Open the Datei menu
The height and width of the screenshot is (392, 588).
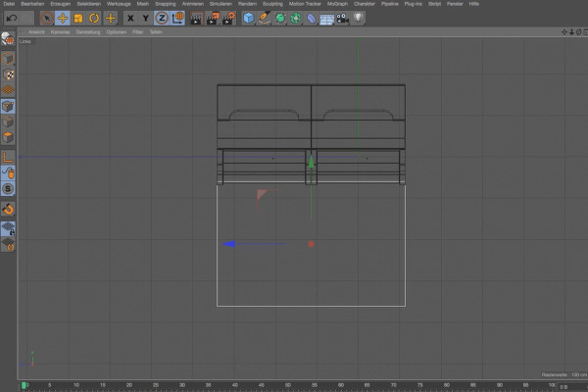(x=9, y=4)
